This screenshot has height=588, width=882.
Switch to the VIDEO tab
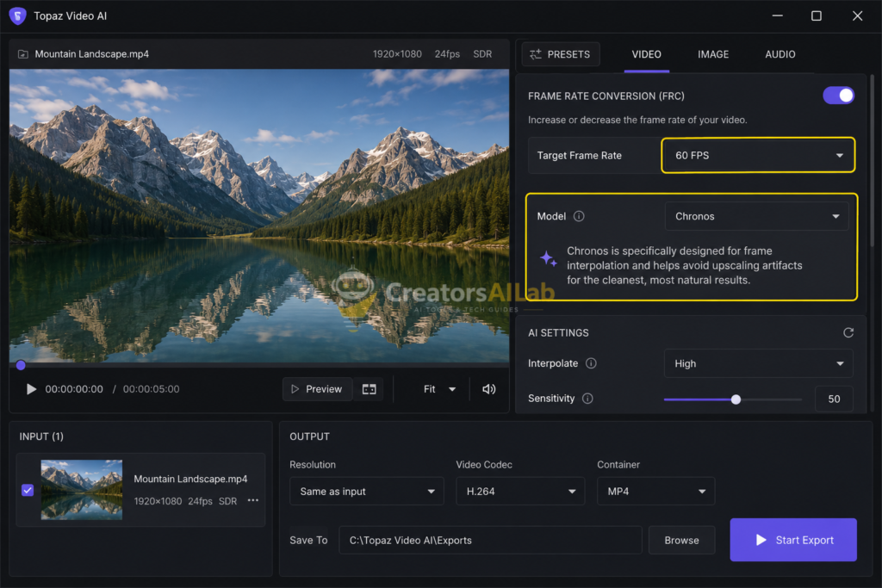(646, 54)
